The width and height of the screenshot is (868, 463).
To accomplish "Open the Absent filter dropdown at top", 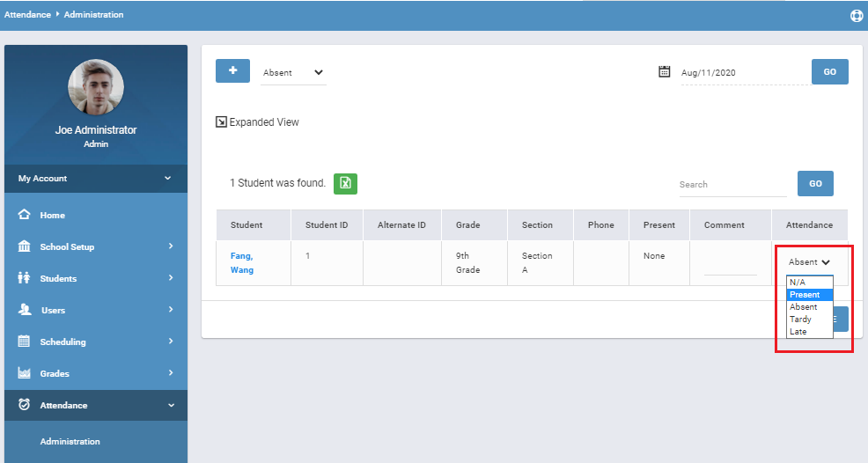I will click(x=293, y=72).
